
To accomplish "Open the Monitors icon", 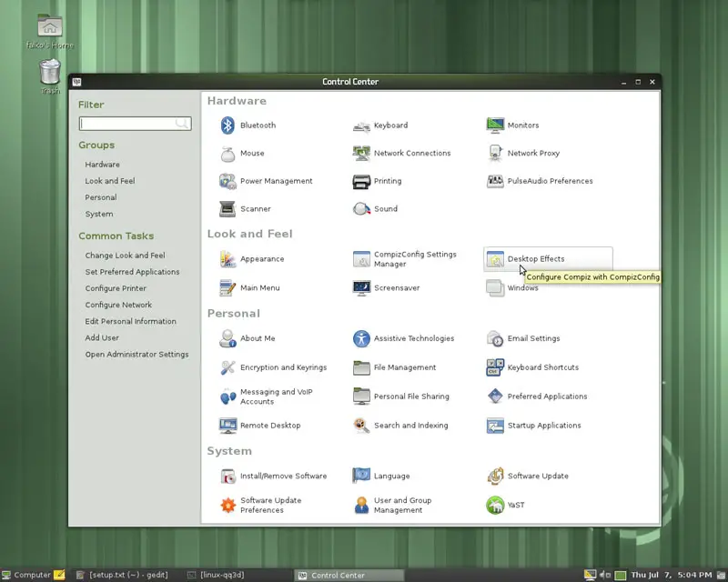I will [495, 125].
